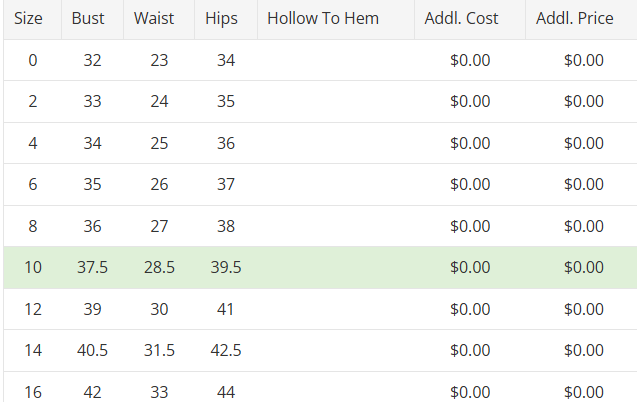This screenshot has width=637, height=402.
Task: Click Waist value 28.5 in highlighted row
Action: click(159, 268)
